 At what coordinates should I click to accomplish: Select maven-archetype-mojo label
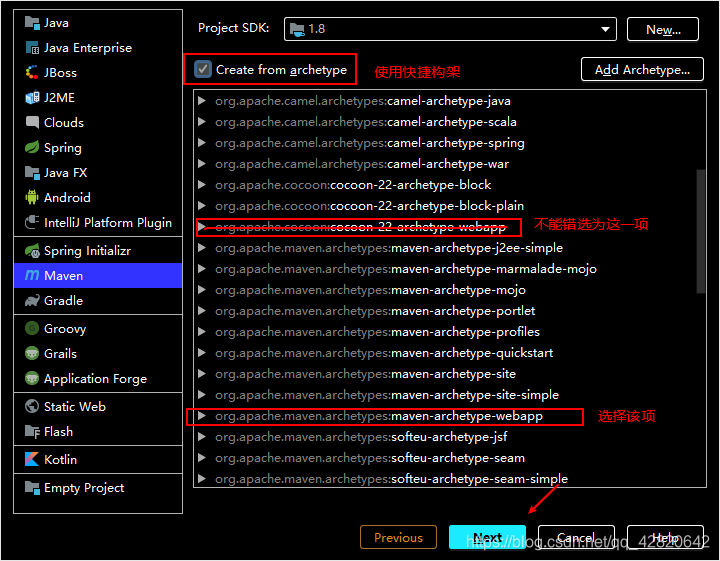[x=370, y=290]
